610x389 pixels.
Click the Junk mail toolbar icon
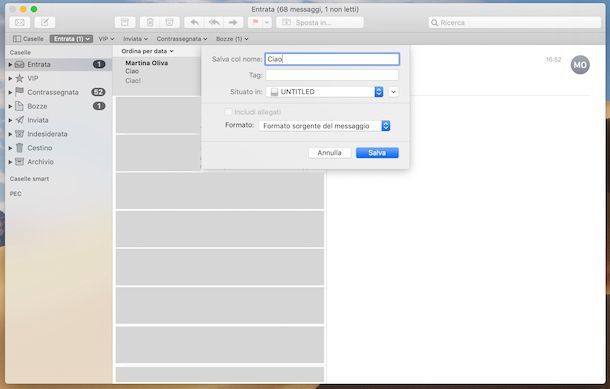170,23
